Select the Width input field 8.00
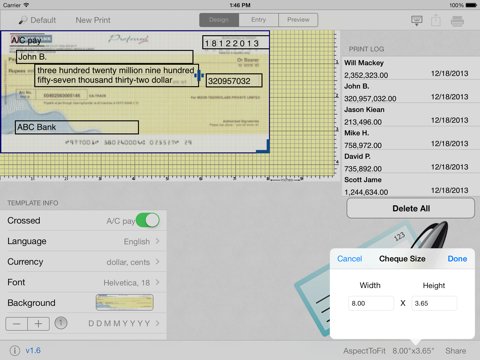 [x=371, y=303]
